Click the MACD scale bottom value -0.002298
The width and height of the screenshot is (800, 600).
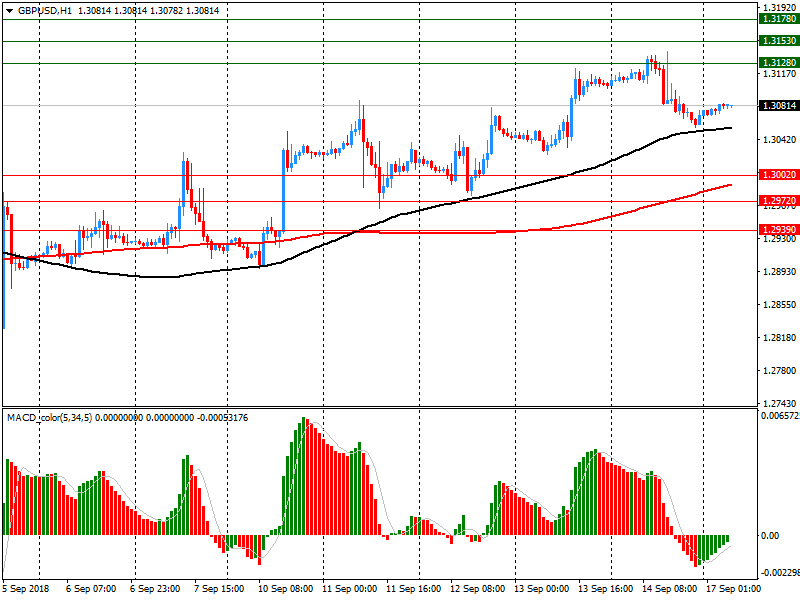(x=780, y=573)
